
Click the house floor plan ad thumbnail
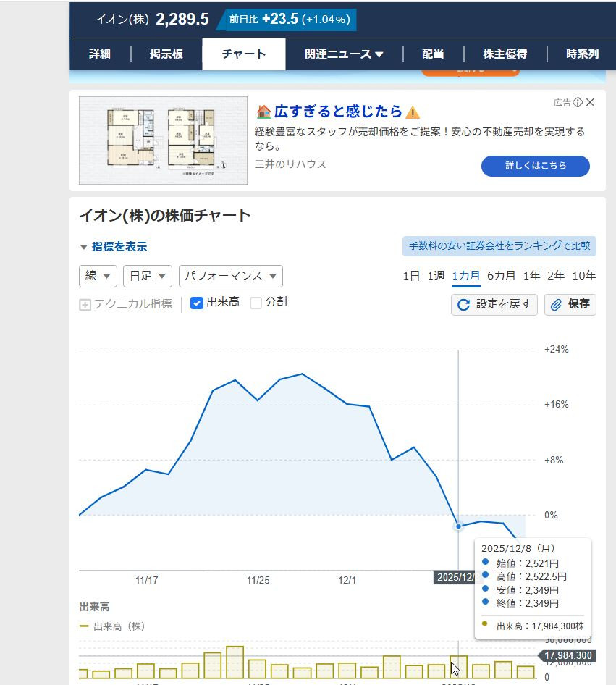tap(163, 140)
